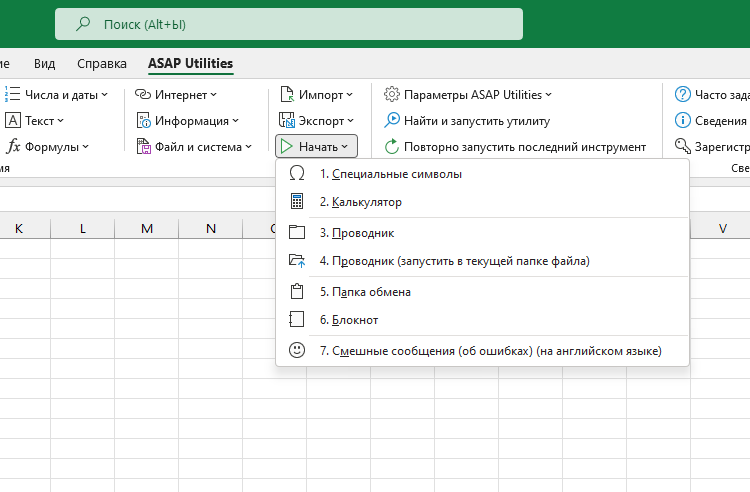The width and height of the screenshot is (750, 492).
Task: Open the Файл и система dropdown
Action: [x=248, y=147]
